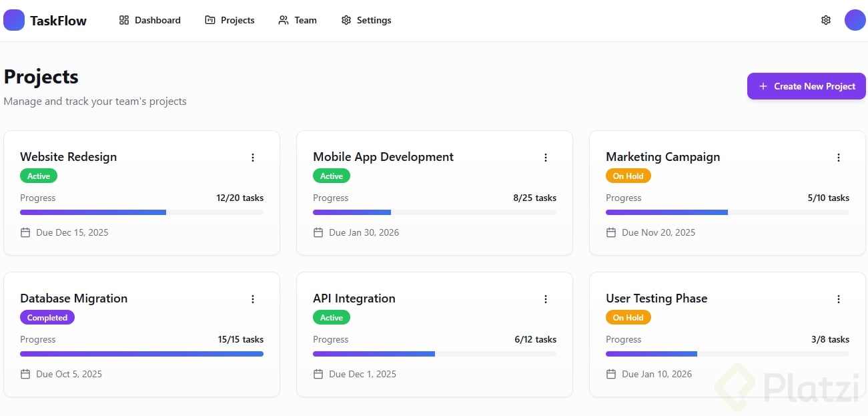Expand more options for API Integration
Image resolution: width=868 pixels, height=416 pixels.
[x=546, y=299]
